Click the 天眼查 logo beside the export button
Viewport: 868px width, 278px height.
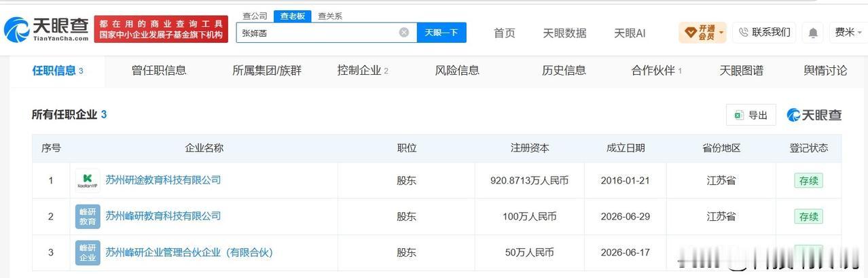tap(814, 115)
